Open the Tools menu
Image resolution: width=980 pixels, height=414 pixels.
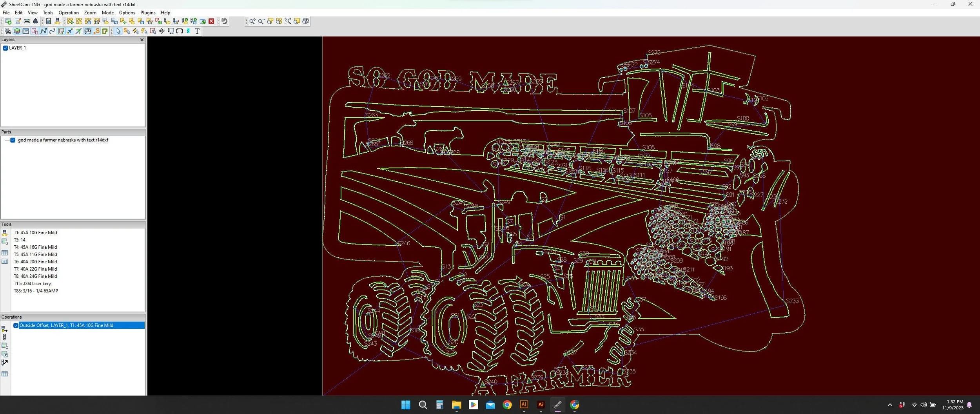point(48,13)
